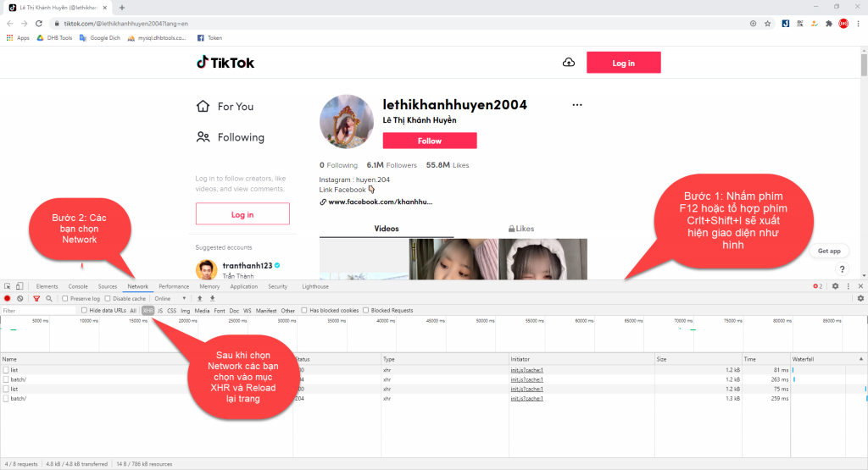Click the red circular profile extension icon
Viewport: 868px width, 470px height.
tap(843, 24)
